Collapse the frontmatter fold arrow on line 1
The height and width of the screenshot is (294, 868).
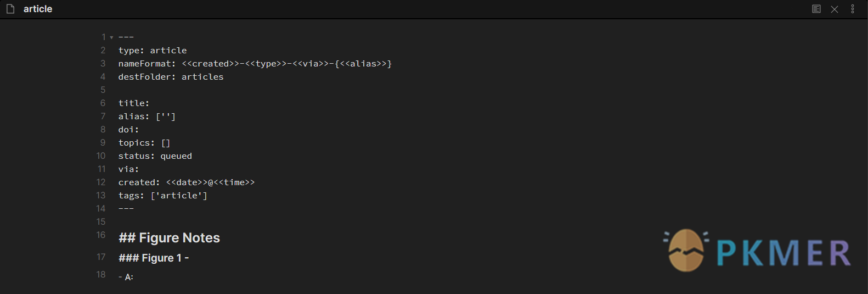pos(111,37)
